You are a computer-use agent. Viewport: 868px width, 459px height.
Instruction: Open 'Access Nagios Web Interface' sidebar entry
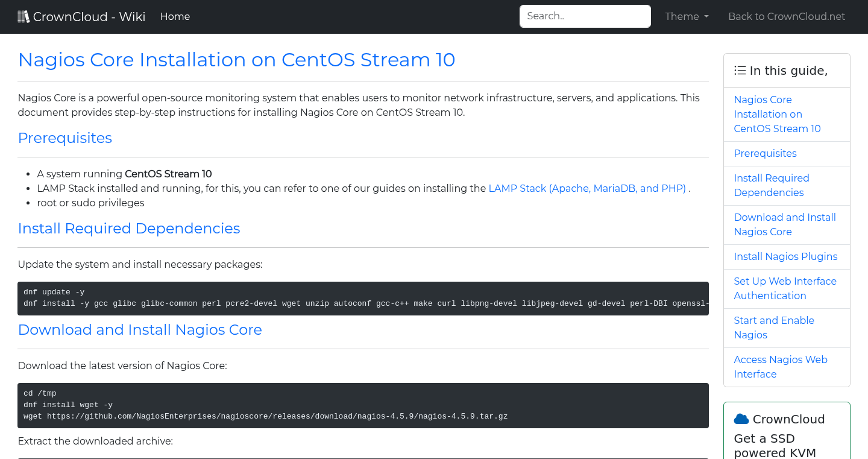tap(781, 367)
